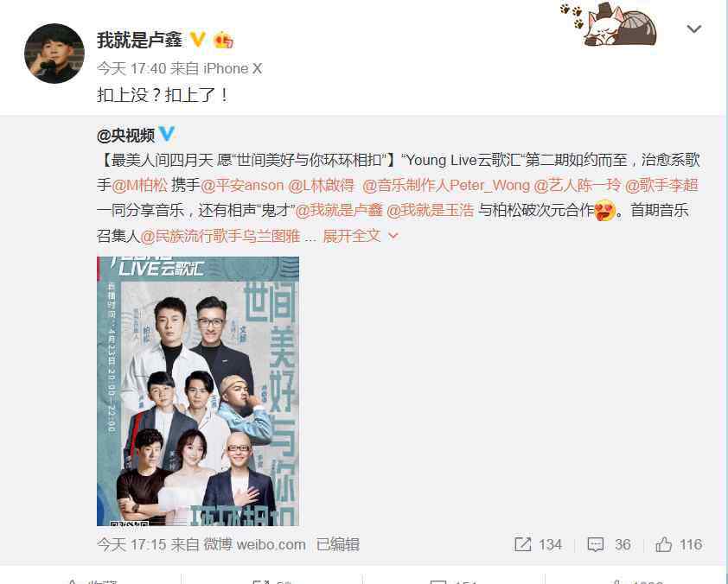Click the blue V badge beside 央视频

[167, 134]
